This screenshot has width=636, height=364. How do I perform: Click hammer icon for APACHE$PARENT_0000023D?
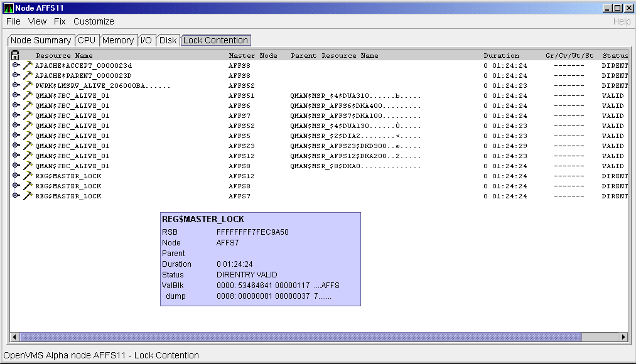click(28, 75)
